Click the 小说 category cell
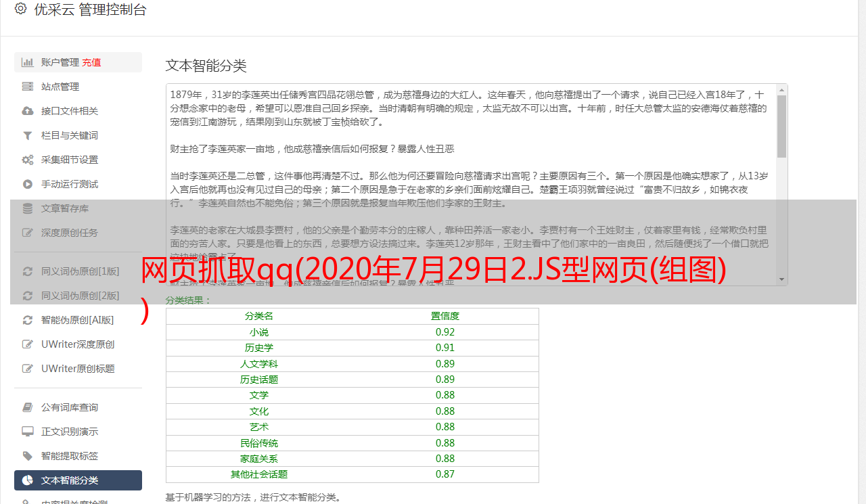The image size is (866, 504). pos(259,332)
